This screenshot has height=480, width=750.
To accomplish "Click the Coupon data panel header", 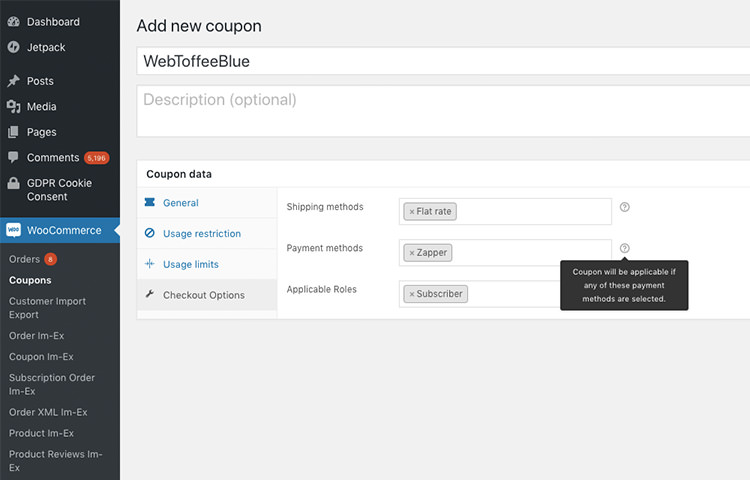I will (x=443, y=174).
